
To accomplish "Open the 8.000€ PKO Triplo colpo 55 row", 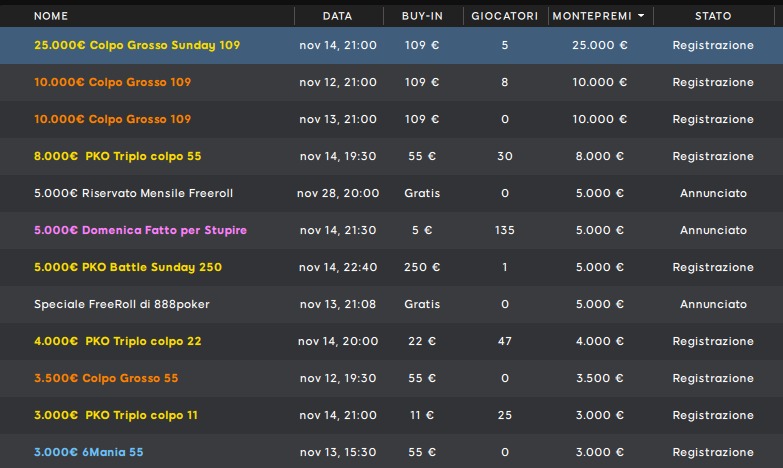I will [118, 156].
